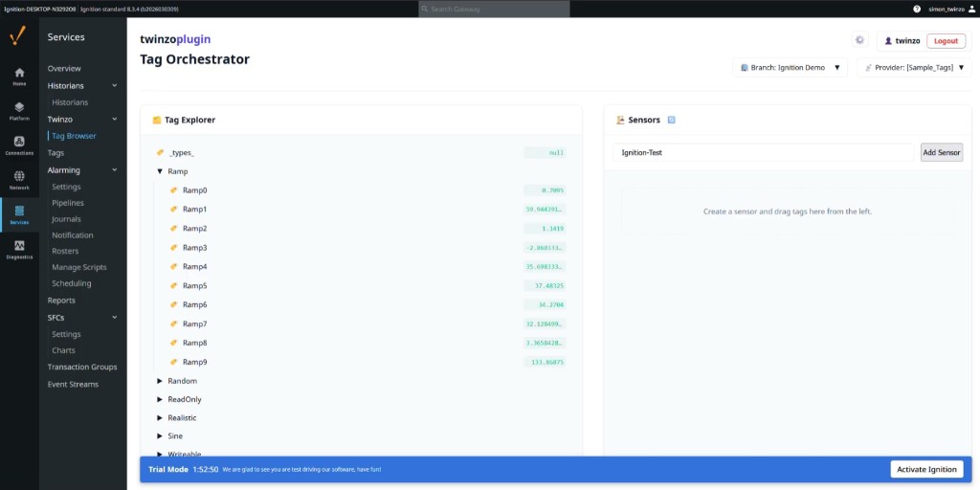Click the Ramp7 tag icon

point(174,323)
